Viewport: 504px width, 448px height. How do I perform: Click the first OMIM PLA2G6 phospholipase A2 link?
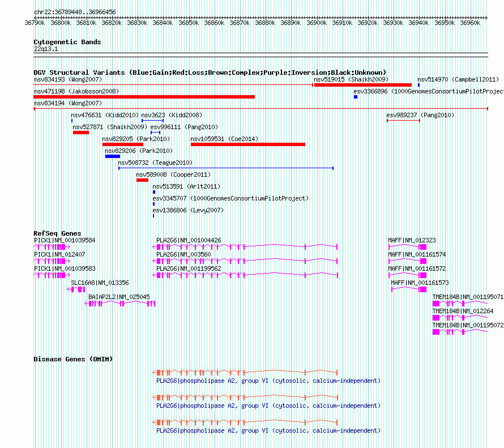268,381
